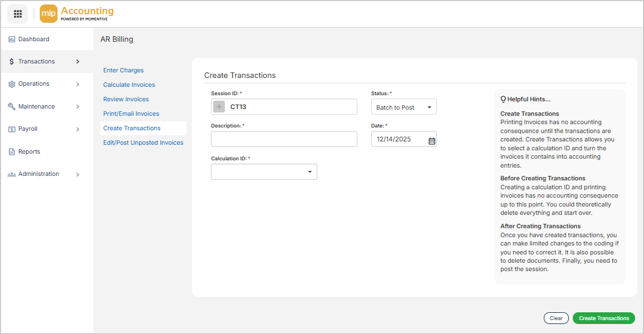Click the MIP Accounting logo
644x334 pixels.
pos(77,14)
